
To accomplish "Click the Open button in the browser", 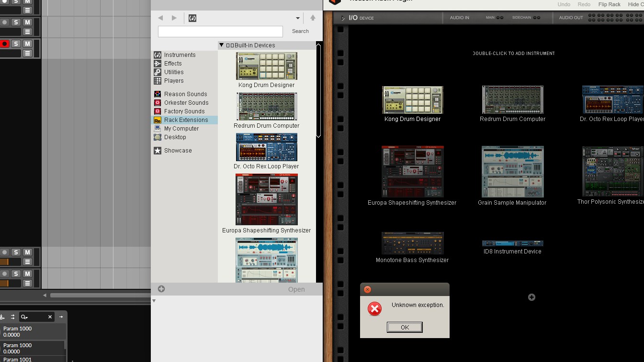I will pos(296,289).
